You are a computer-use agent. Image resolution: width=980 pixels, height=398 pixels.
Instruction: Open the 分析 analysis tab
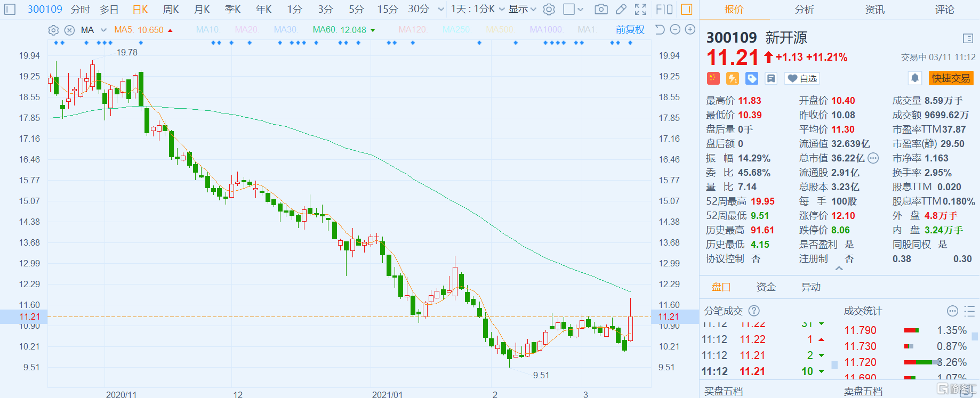[804, 10]
